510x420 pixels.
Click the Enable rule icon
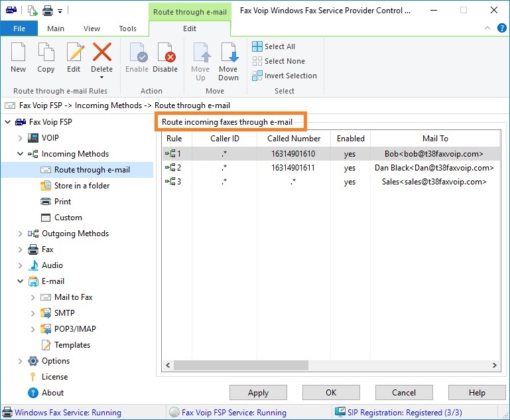(138, 52)
